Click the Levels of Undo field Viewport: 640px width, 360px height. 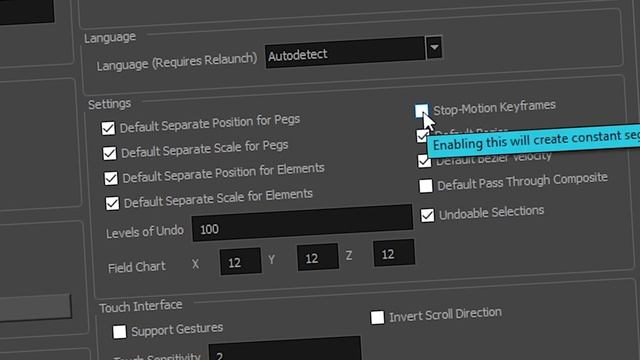pyautogui.click(x=302, y=223)
